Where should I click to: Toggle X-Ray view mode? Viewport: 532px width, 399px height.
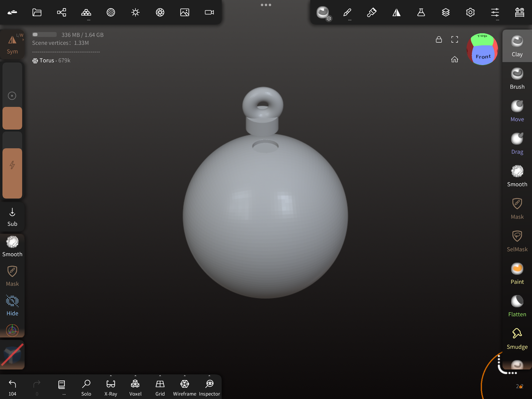[x=111, y=387]
